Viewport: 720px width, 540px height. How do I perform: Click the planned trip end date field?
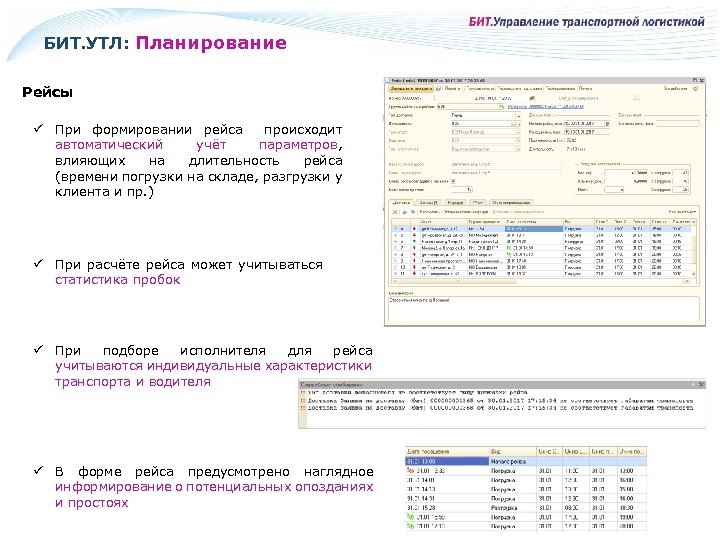586,132
